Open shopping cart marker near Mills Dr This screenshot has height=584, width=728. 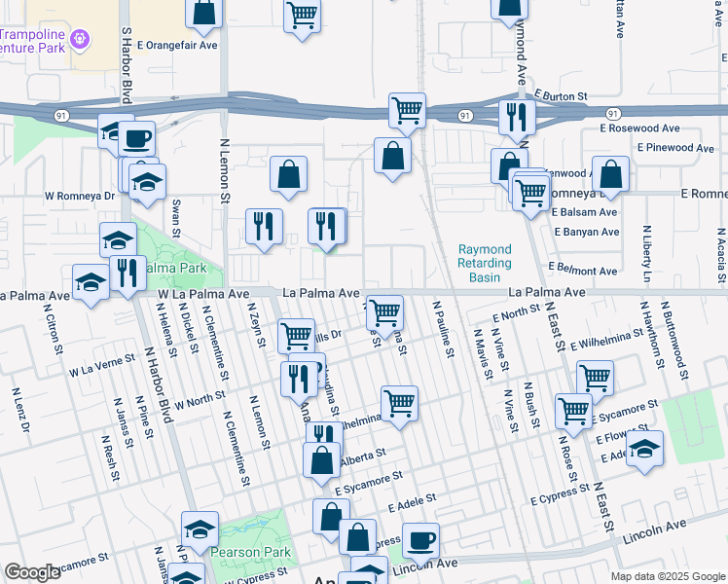[x=296, y=337]
